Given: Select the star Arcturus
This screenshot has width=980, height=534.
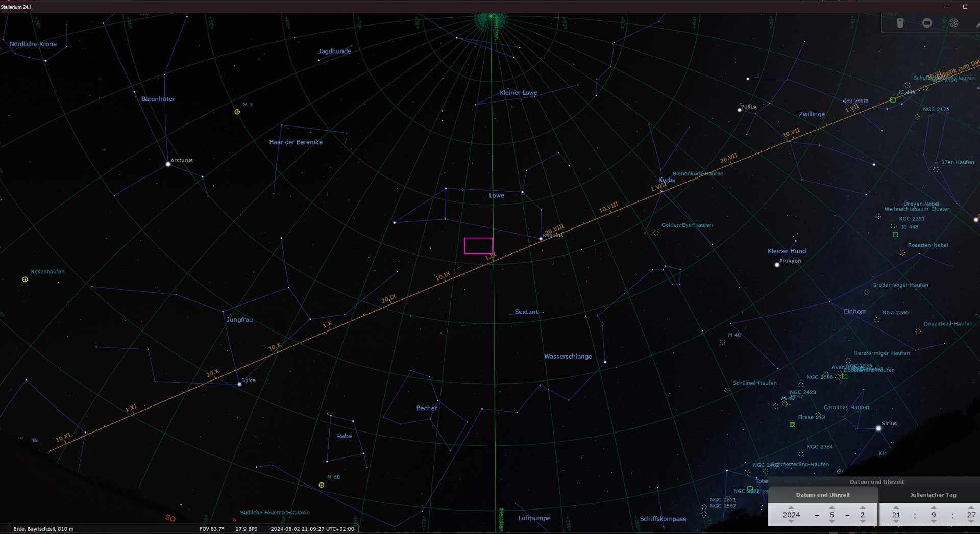Looking at the screenshot, I should (168, 164).
